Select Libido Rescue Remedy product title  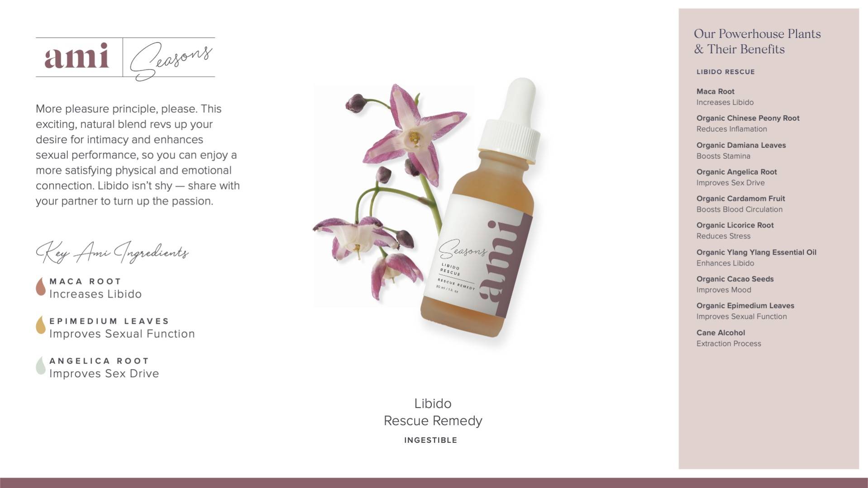pos(433,412)
